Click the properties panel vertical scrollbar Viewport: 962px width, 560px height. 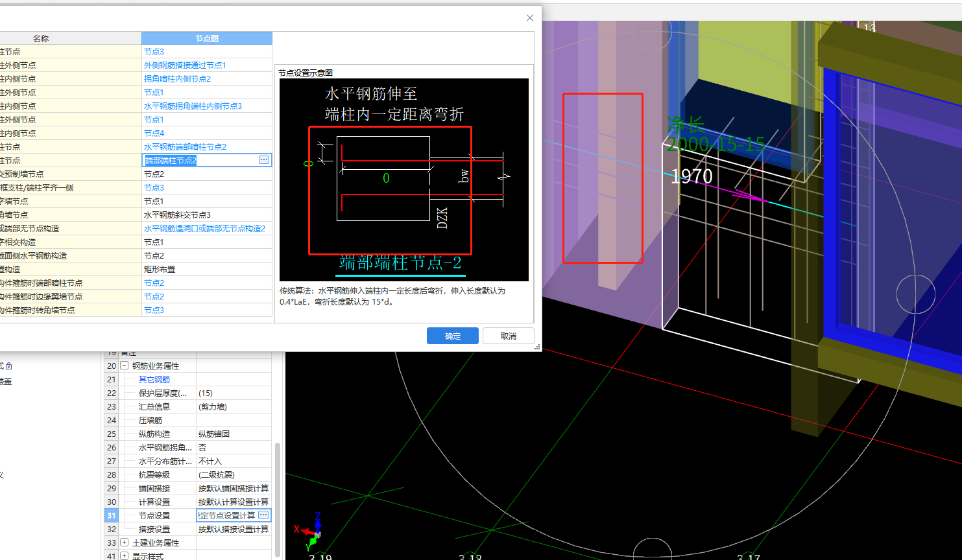[278, 499]
